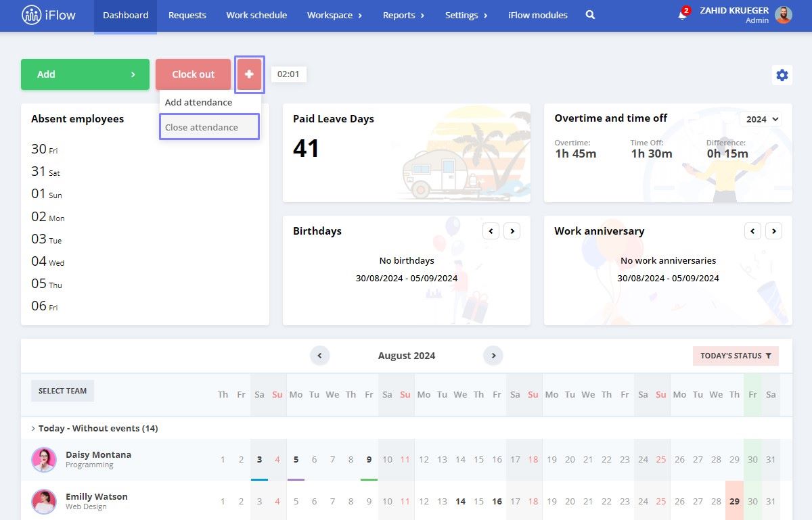Go to previous month in calendar

pos(319,356)
